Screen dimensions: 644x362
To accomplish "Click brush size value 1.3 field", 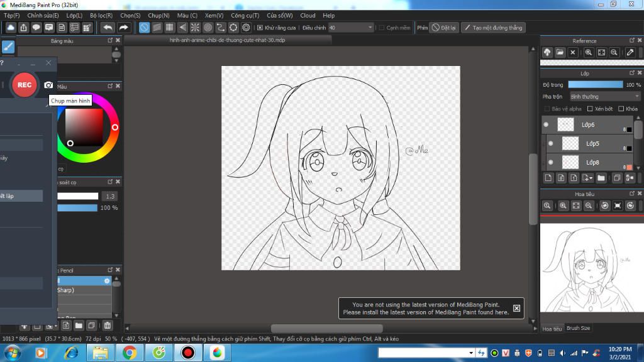I will 110,196.
